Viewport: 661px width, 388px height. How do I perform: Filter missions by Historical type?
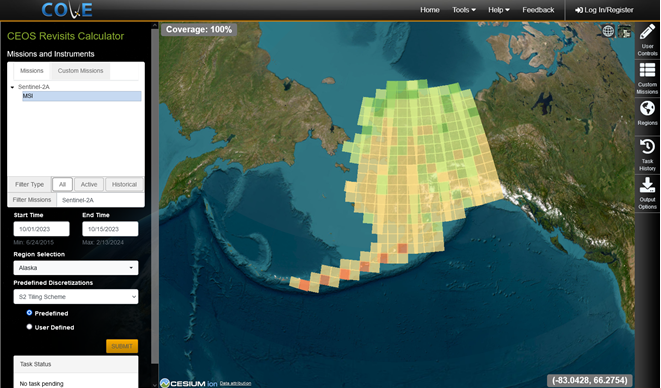(124, 184)
